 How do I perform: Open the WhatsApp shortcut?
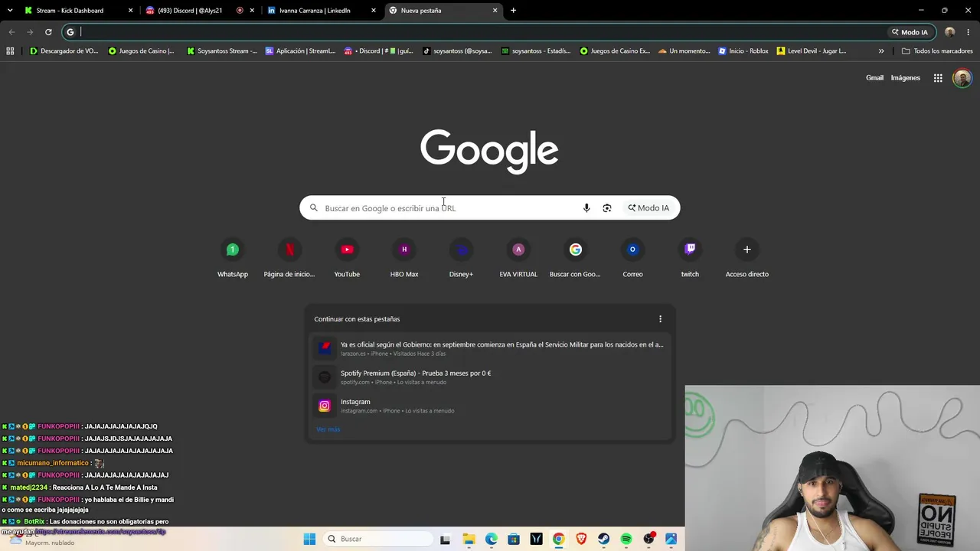click(x=232, y=259)
